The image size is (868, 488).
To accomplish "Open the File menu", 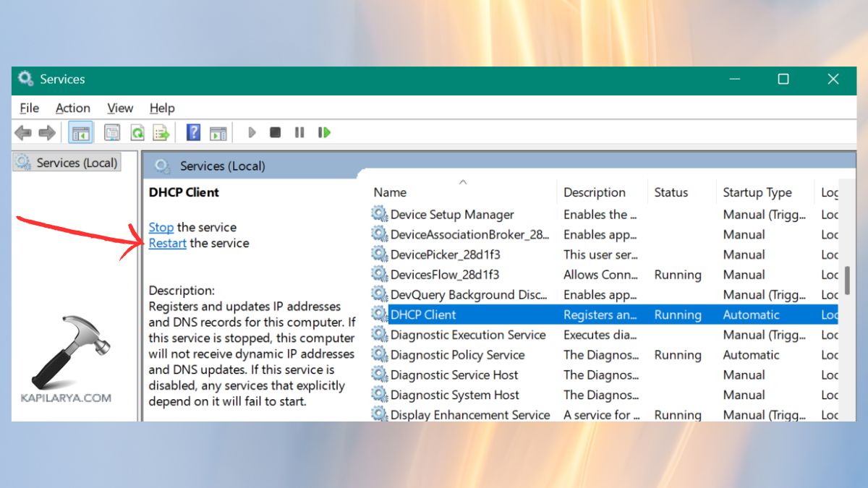I will pos(29,108).
